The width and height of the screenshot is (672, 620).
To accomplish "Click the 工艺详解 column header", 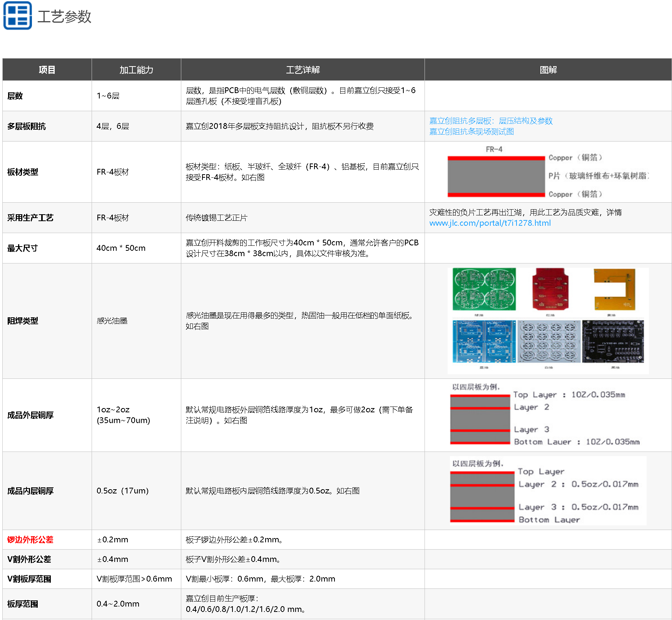I will pyautogui.click(x=303, y=70).
